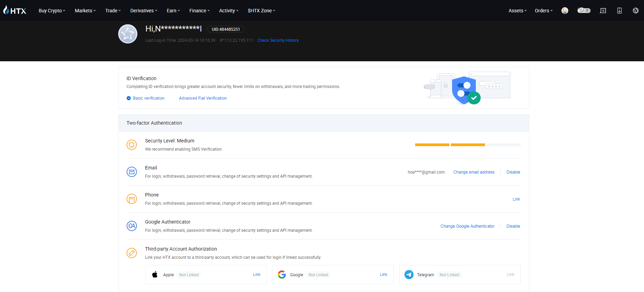The width and height of the screenshot is (644, 292).
Task: Link the Google account
Action: coord(384,275)
